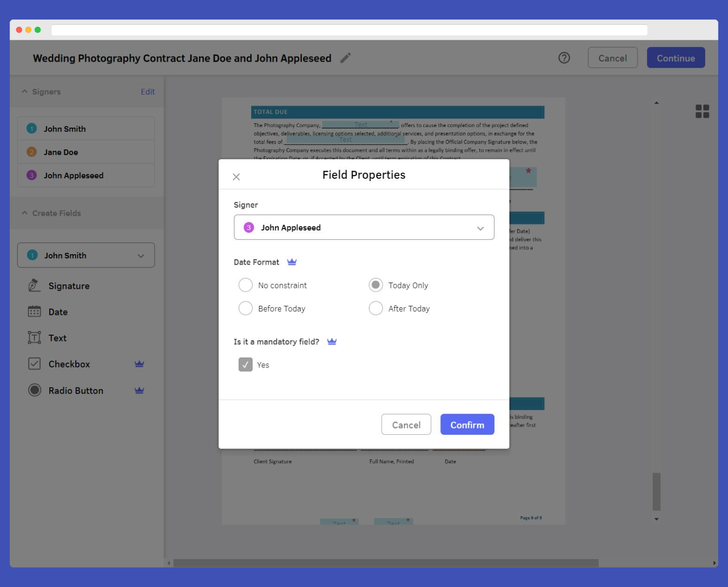This screenshot has width=728, height=587.
Task: Open the Signer dropdown showing John Appleseed
Action: coord(364,227)
